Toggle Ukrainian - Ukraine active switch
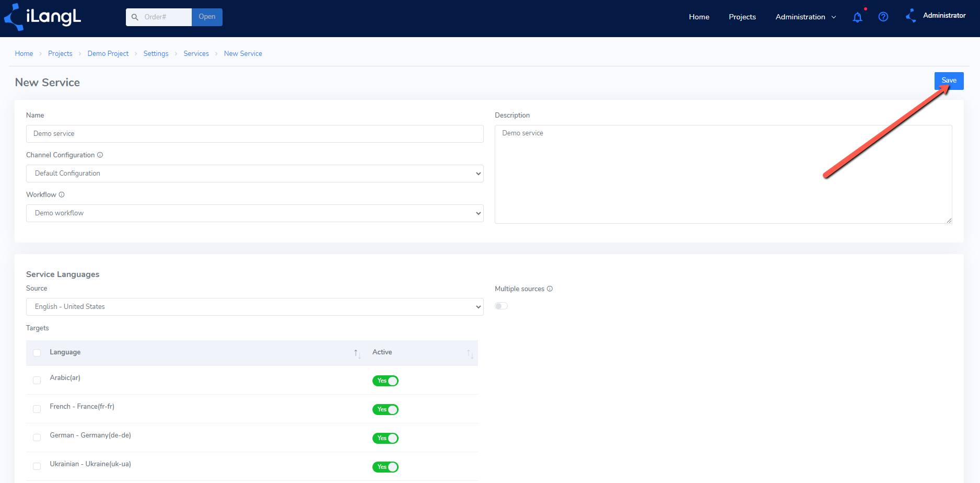 pyautogui.click(x=386, y=467)
